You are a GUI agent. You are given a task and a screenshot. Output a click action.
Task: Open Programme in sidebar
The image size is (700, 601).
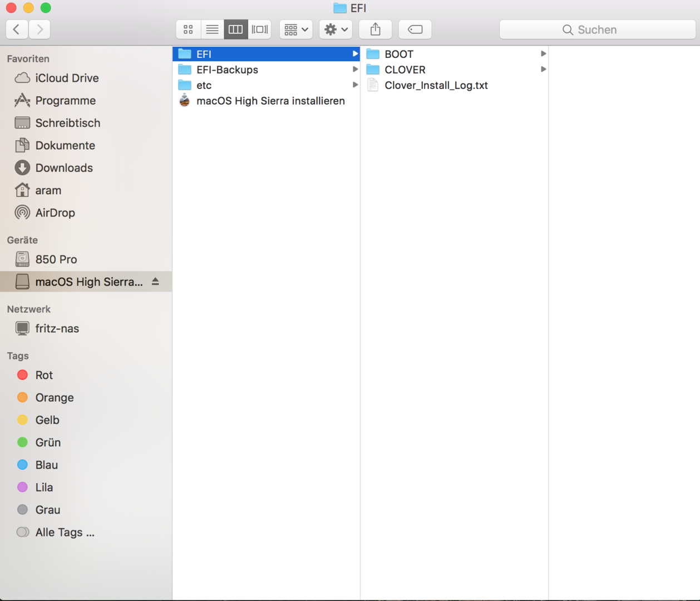pos(86,101)
